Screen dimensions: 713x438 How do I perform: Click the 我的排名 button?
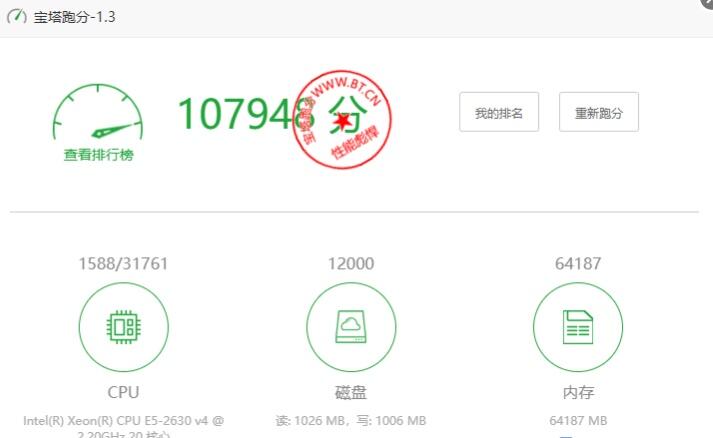[499, 112]
